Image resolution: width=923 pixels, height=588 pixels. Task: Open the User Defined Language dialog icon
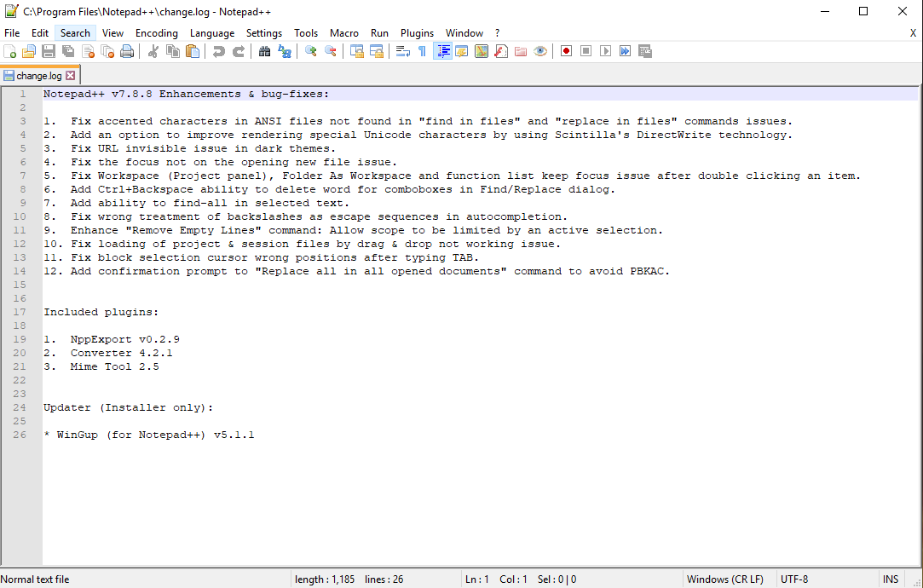click(462, 51)
